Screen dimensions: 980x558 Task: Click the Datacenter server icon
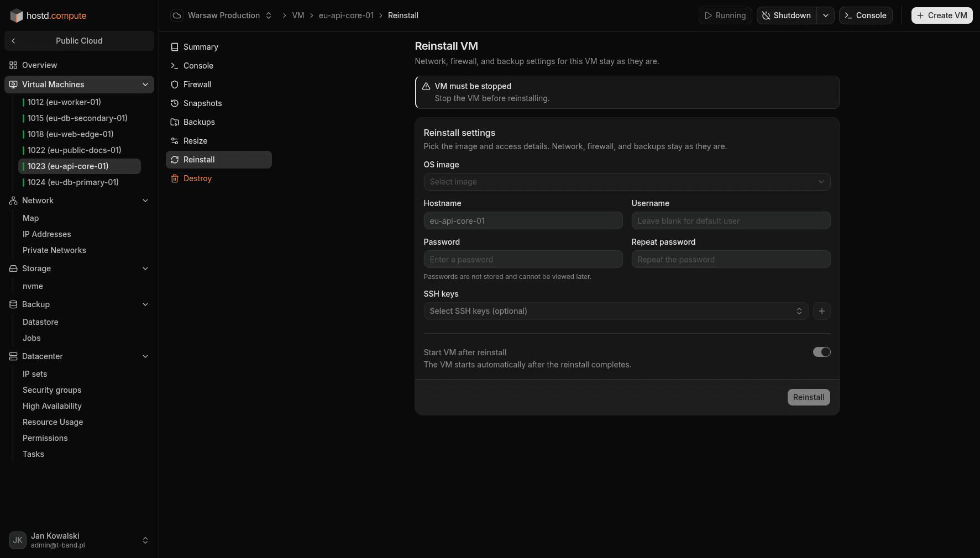[13, 356]
